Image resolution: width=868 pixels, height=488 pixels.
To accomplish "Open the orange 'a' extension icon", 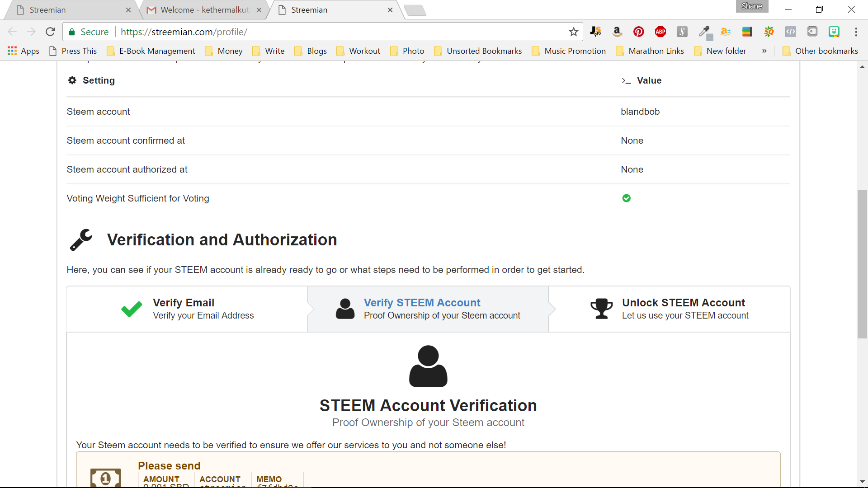I will [726, 32].
